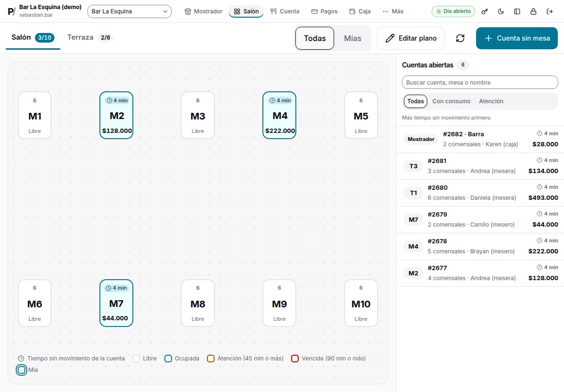Select free table M10
Screen dimensions: 564x392
pyautogui.click(x=361, y=303)
